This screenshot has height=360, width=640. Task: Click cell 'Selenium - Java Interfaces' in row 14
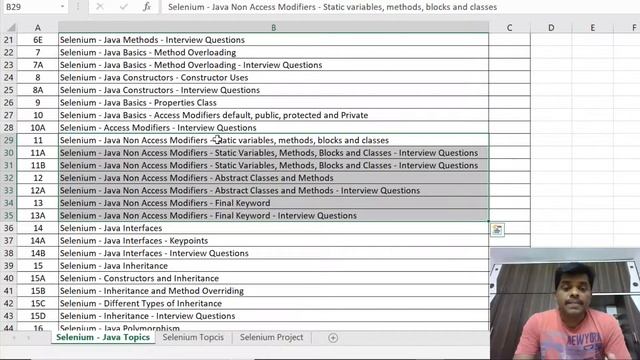click(273, 228)
